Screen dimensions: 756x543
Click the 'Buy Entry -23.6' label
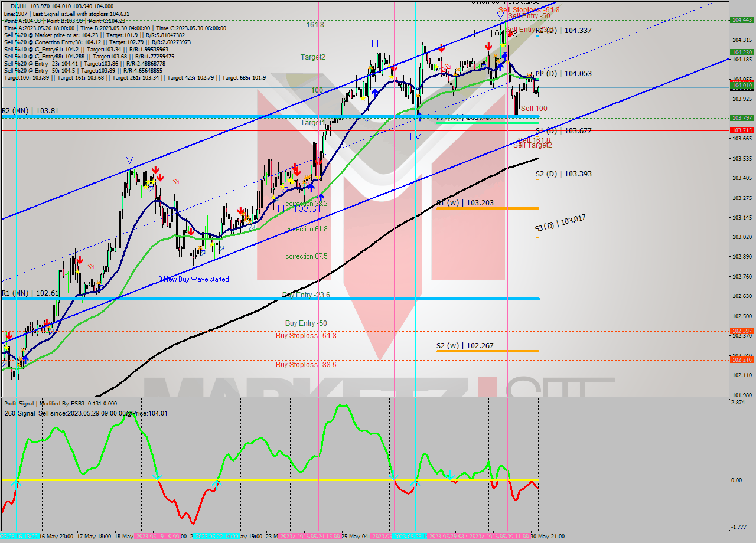(306, 295)
